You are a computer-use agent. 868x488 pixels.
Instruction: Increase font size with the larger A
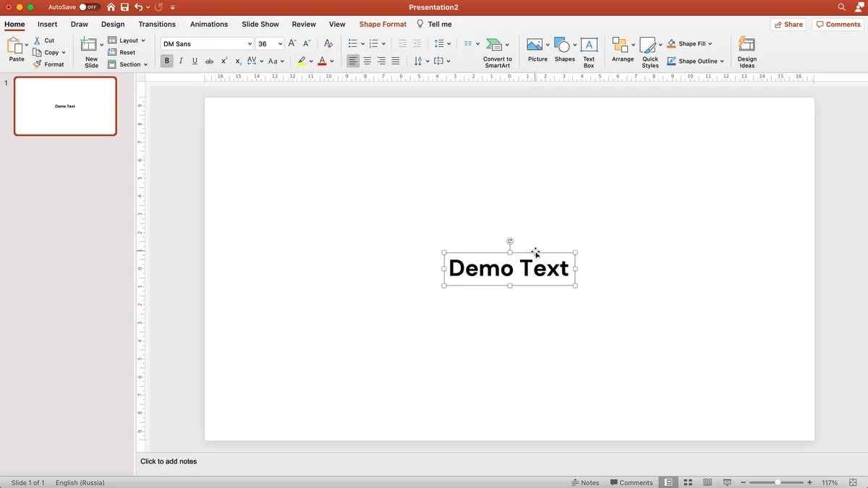tap(292, 43)
